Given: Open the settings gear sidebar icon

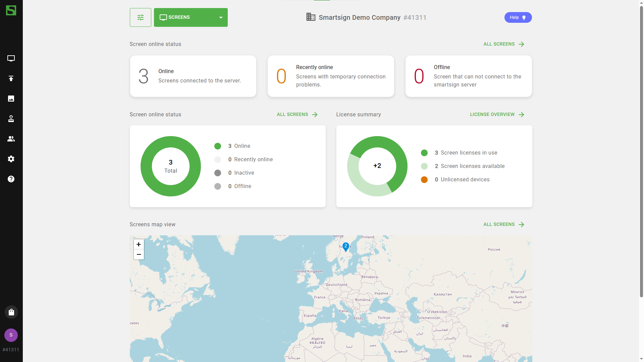Looking at the screenshot, I should click(11, 159).
